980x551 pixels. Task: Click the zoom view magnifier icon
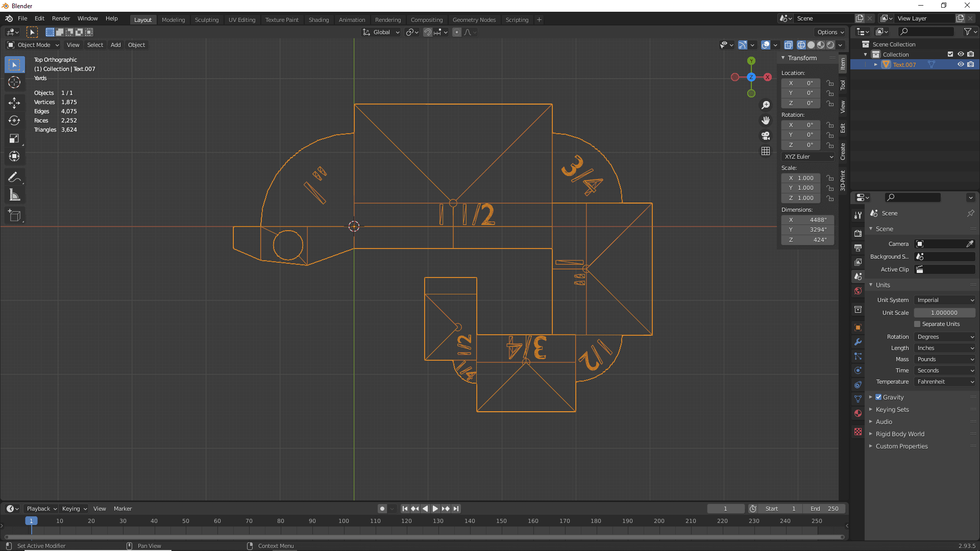pyautogui.click(x=766, y=105)
